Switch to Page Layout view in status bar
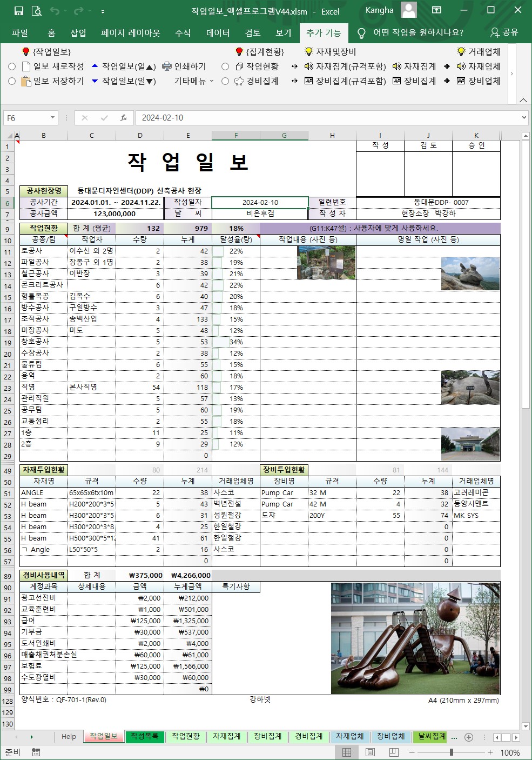The width and height of the screenshot is (532, 760). pyautogui.click(x=371, y=752)
